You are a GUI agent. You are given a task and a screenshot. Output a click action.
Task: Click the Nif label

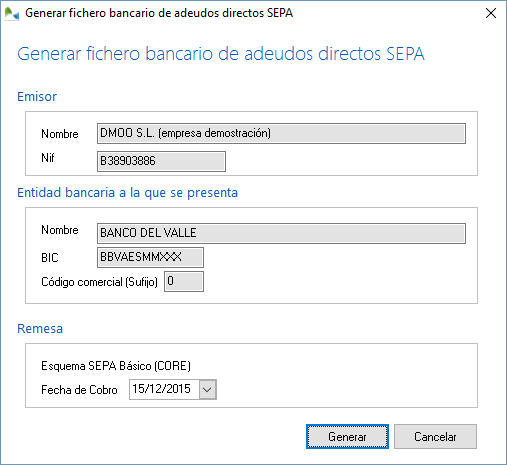point(48,158)
